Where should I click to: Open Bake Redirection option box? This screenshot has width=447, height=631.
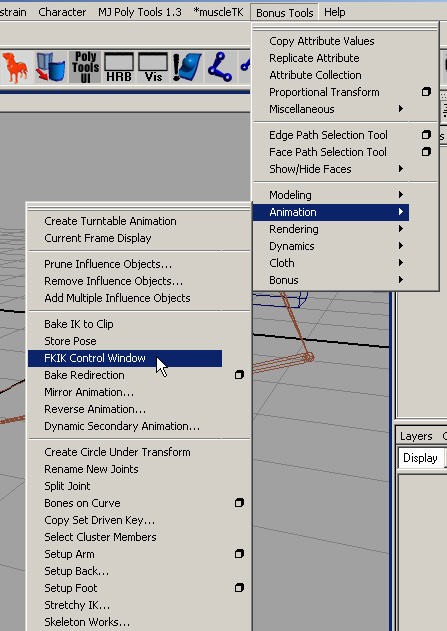tap(239, 375)
